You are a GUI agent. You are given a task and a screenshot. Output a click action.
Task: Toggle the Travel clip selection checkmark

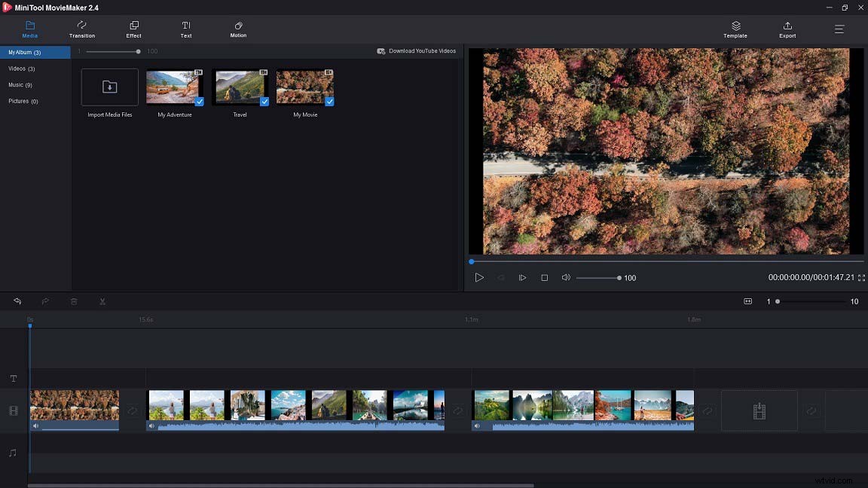(264, 101)
